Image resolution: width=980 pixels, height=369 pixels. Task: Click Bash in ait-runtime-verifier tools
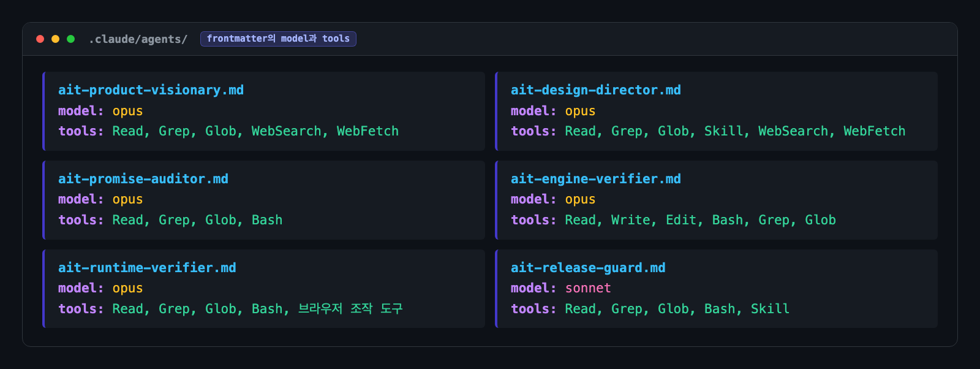(x=267, y=309)
